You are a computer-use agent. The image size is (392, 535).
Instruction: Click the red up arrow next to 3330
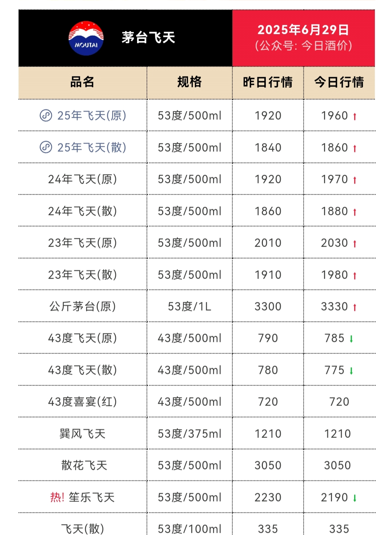click(x=355, y=307)
